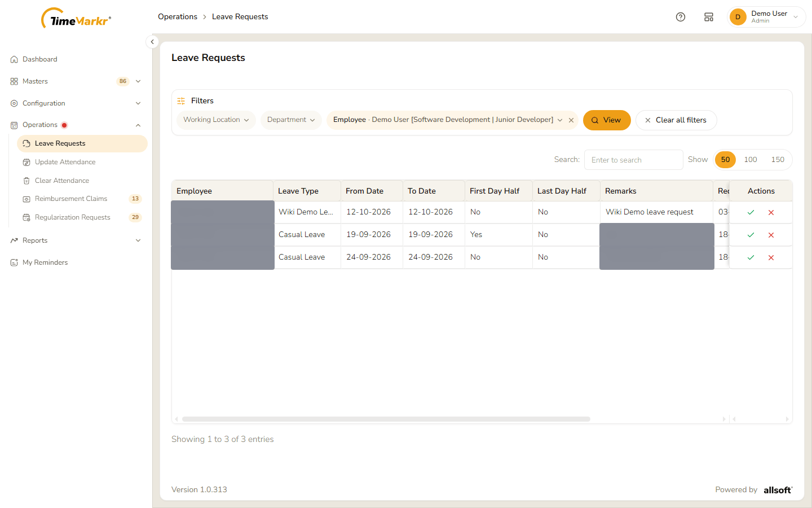Reject the 12-10-2026 Wiki Demo leave request
This screenshot has width=812, height=508.
click(x=771, y=212)
